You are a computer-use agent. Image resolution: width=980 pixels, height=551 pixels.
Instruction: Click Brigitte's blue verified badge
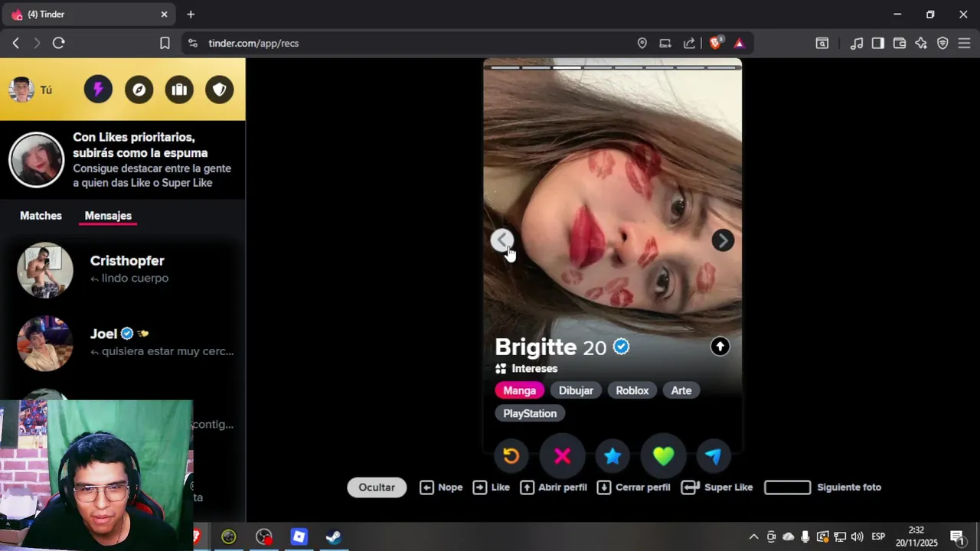[x=622, y=347]
